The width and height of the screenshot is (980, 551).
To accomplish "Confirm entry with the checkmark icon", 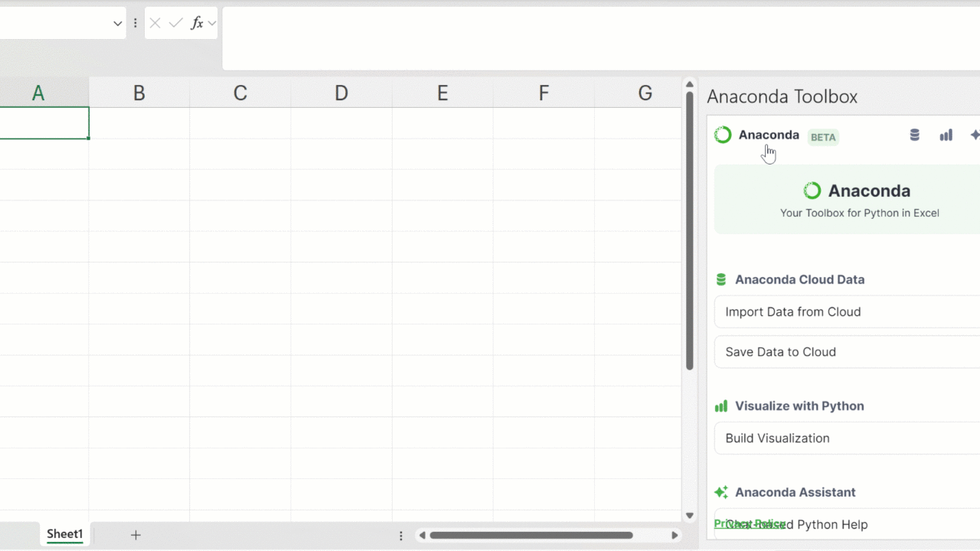I will click(176, 24).
